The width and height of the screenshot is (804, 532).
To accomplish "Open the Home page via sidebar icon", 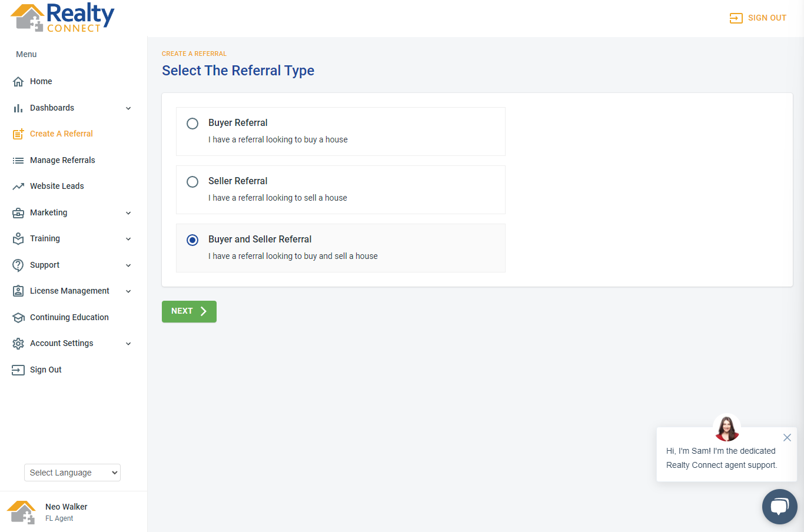I will [x=18, y=81].
